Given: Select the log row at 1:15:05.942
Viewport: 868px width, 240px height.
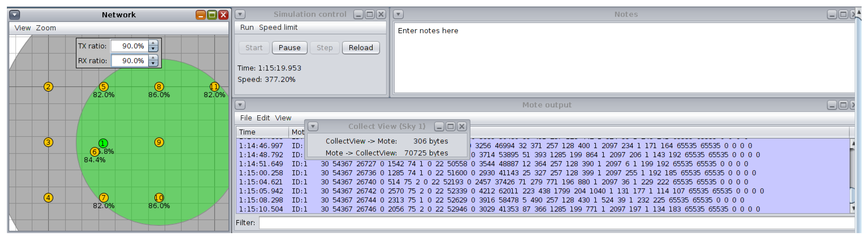Looking at the screenshot, I should point(543,191).
